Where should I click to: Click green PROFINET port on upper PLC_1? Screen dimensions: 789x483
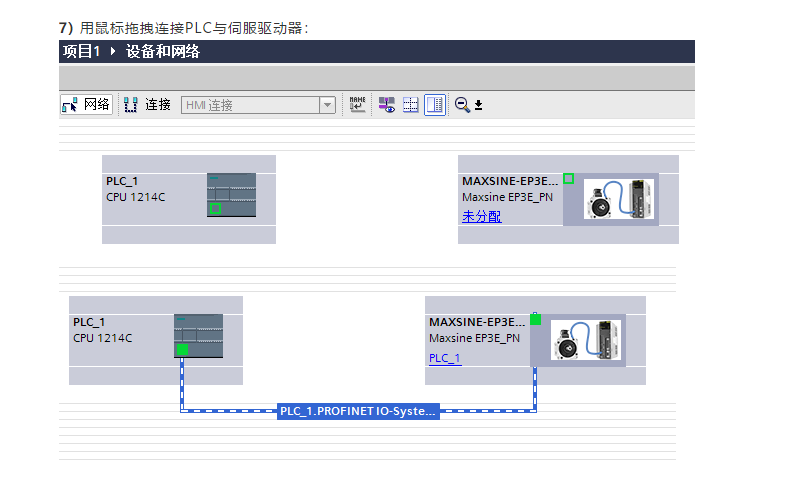point(215,208)
